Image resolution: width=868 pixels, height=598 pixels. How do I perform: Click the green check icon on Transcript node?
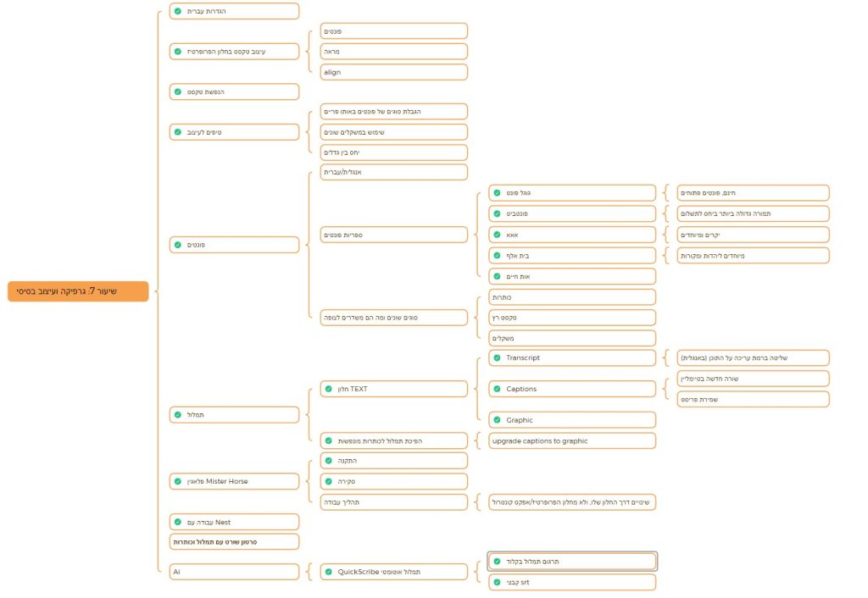[x=497, y=358]
